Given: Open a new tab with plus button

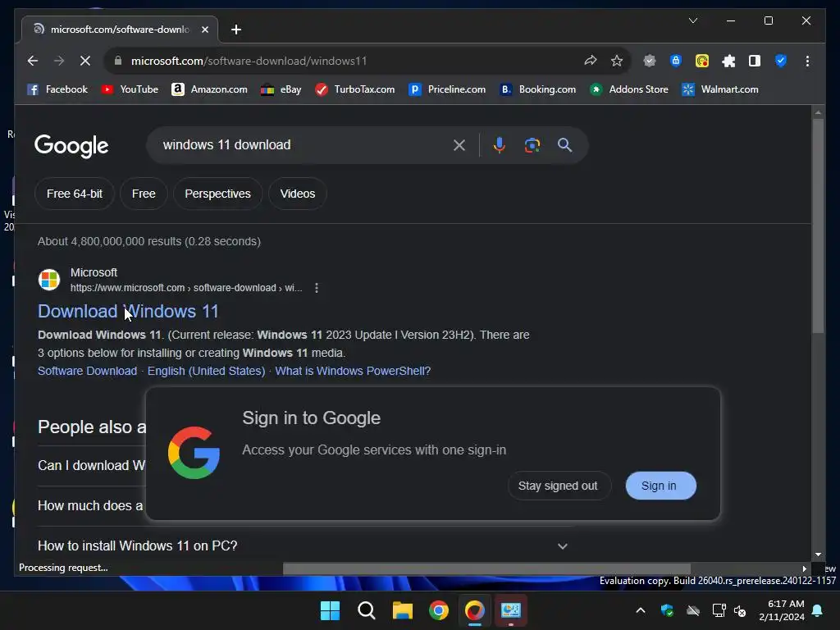Looking at the screenshot, I should tap(236, 30).
